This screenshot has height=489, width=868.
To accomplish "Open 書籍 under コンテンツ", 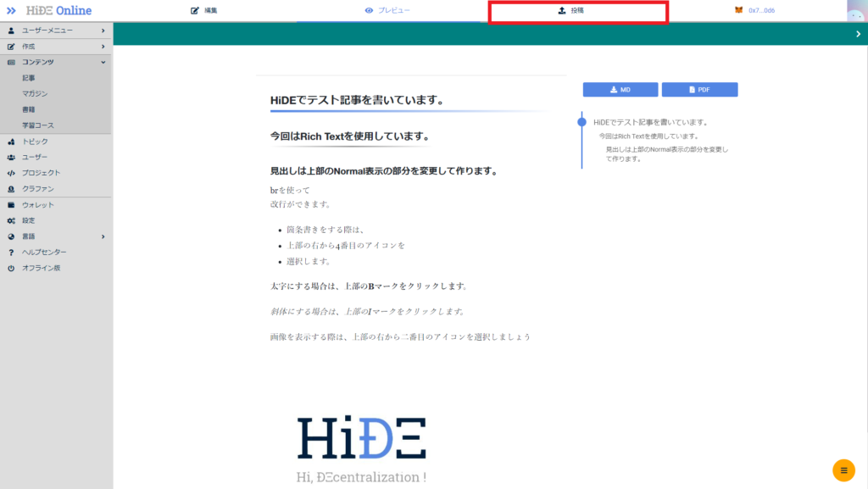I will pyautogui.click(x=29, y=109).
